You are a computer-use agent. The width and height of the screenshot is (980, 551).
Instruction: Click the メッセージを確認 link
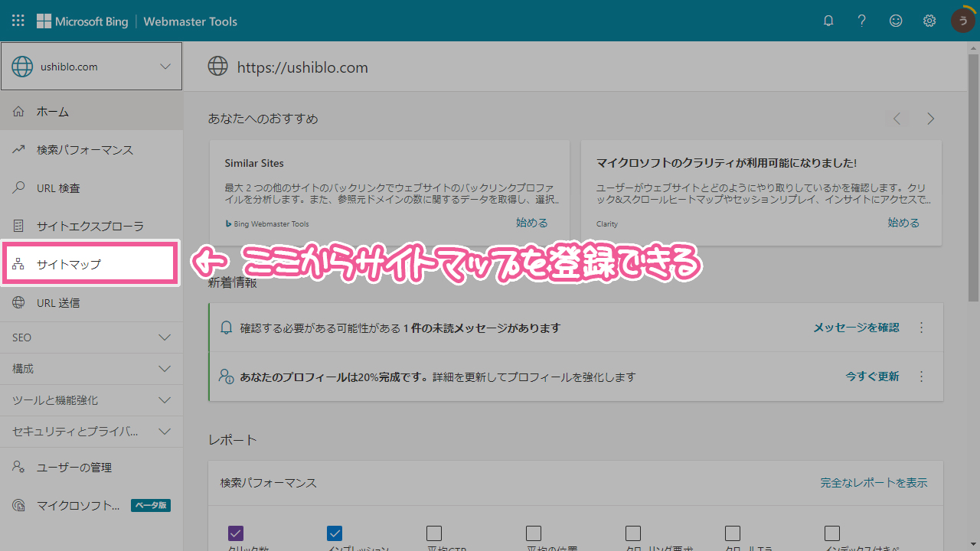tap(856, 328)
